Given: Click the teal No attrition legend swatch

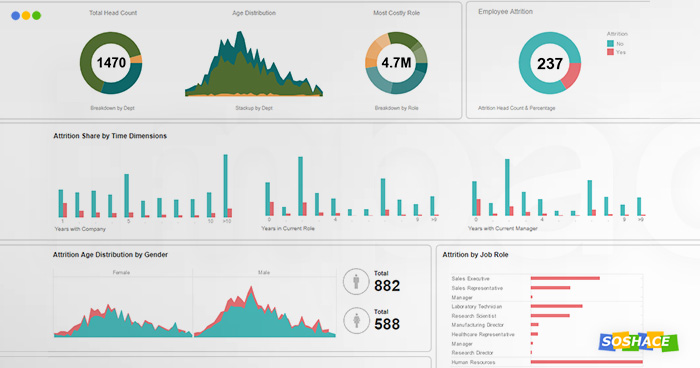Looking at the screenshot, I should 610,44.
